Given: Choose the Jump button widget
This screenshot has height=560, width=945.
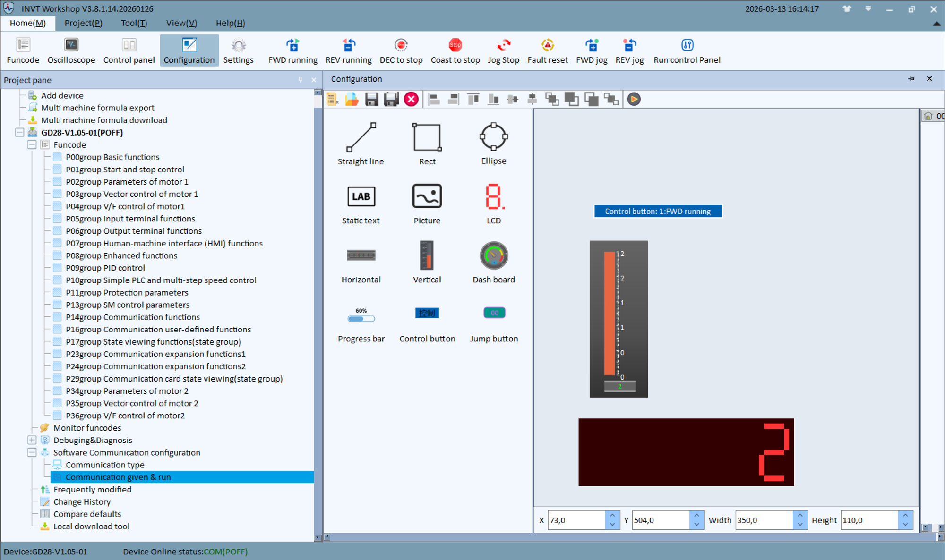Looking at the screenshot, I should 493,313.
